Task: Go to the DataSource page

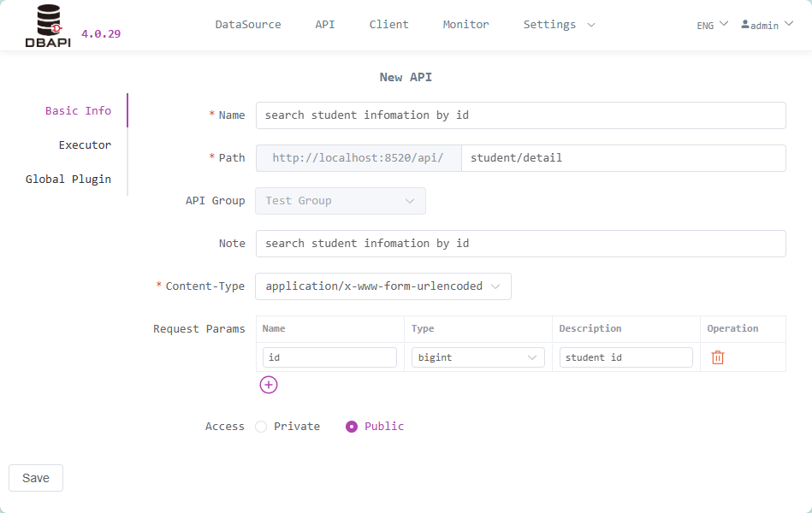Action: (248, 24)
